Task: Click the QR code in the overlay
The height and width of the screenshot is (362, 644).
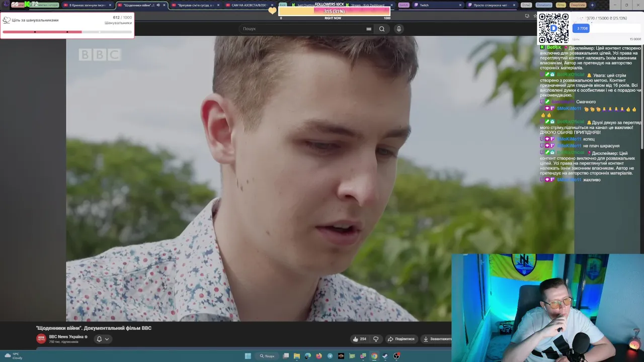Action: pyautogui.click(x=553, y=28)
